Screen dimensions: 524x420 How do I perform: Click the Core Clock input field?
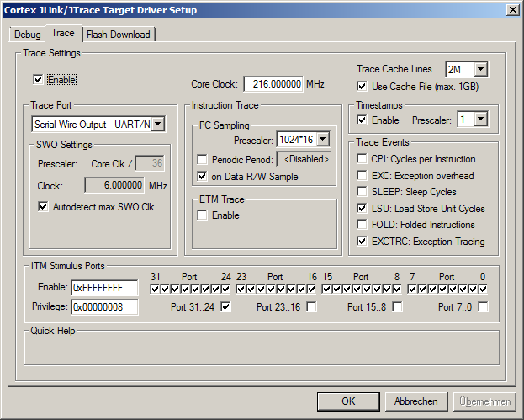273,84
